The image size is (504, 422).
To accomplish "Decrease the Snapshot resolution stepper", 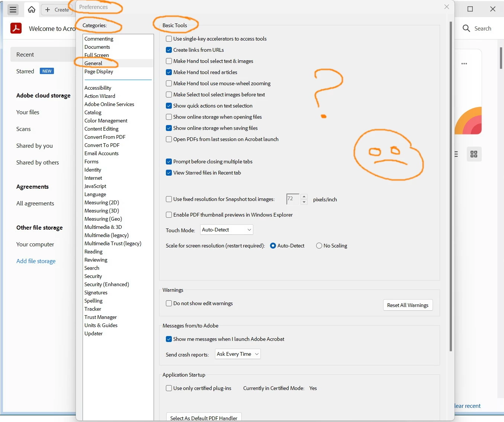I will point(304,202).
